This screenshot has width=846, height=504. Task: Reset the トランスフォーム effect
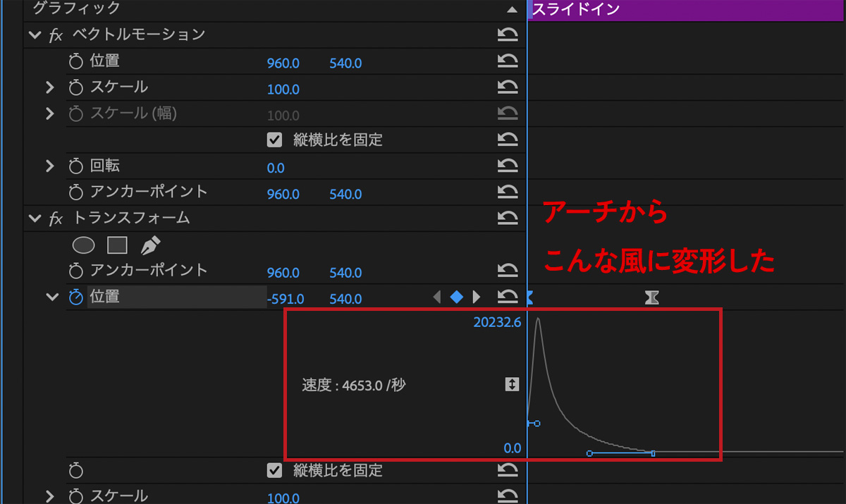pyautogui.click(x=507, y=218)
